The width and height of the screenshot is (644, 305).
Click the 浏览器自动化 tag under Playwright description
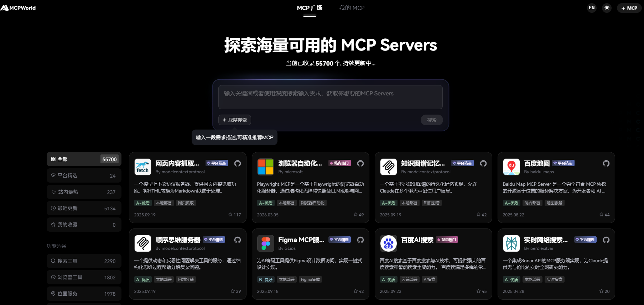coord(313,203)
